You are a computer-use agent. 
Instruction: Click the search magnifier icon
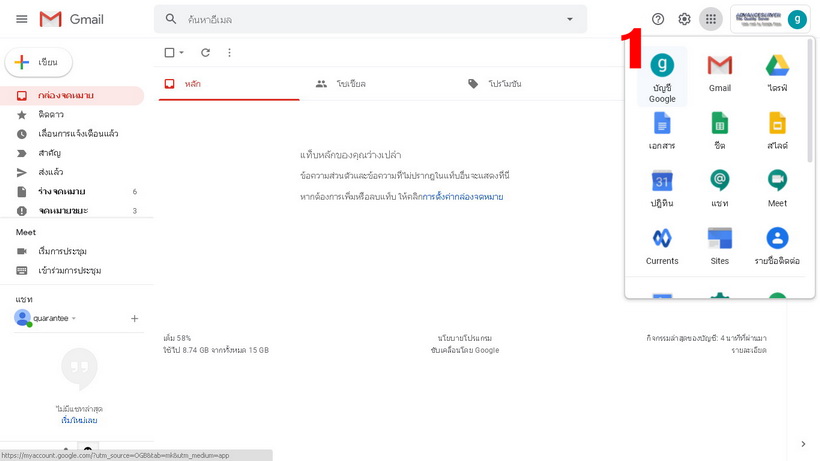coord(170,19)
